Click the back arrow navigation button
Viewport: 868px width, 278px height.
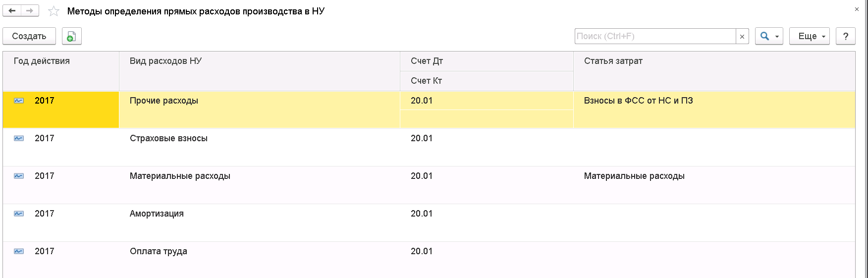pyautogui.click(x=12, y=10)
